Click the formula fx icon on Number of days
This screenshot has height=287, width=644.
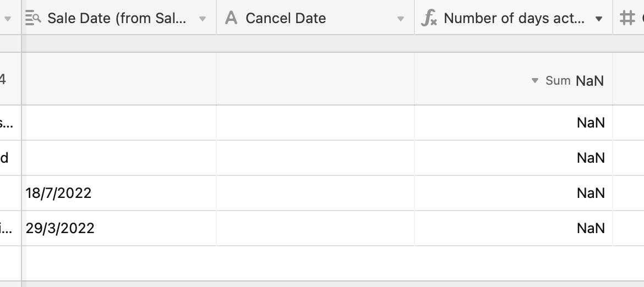429,19
